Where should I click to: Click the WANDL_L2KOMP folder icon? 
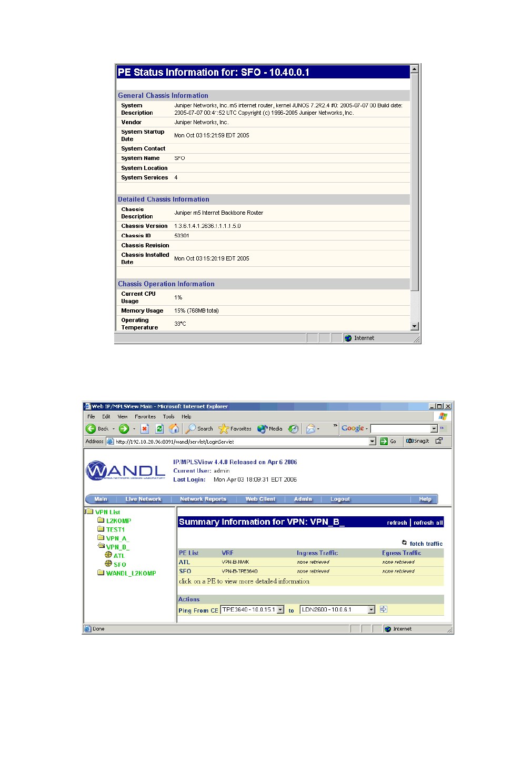point(101,573)
